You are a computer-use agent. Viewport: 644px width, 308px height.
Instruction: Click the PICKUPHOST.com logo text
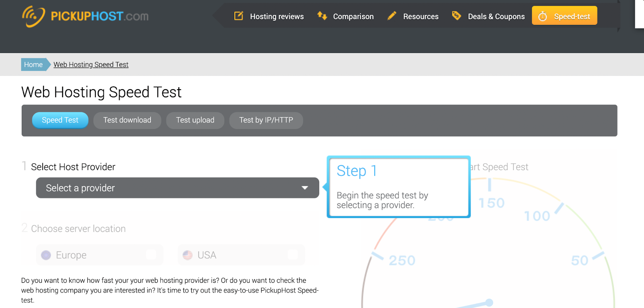pyautogui.click(x=99, y=16)
